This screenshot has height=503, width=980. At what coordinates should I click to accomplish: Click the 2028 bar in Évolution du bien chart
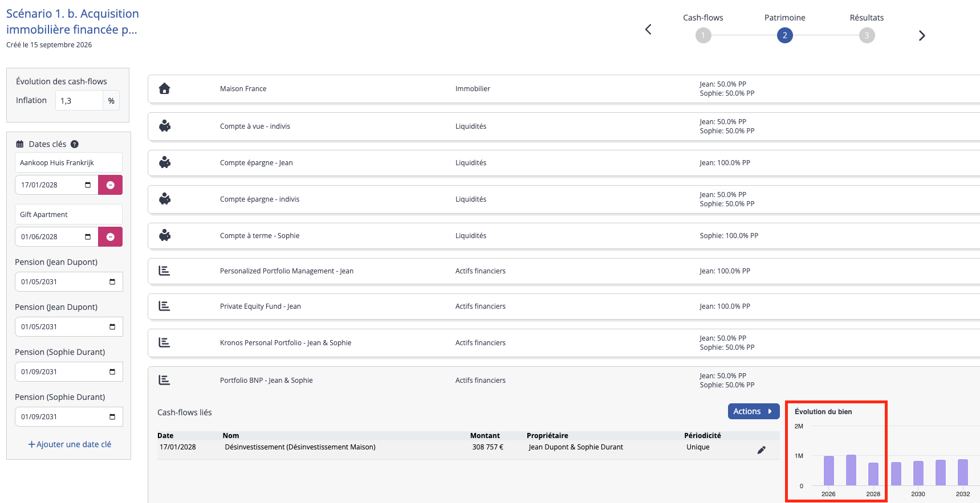click(873, 474)
